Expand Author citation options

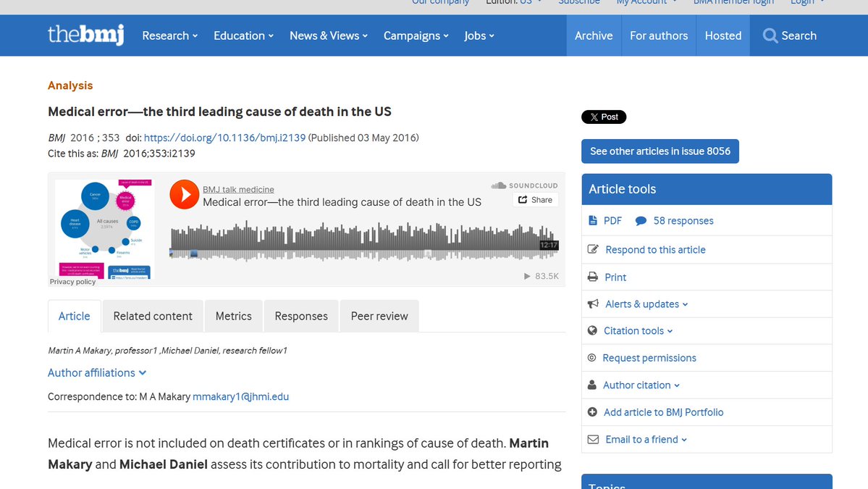(641, 385)
